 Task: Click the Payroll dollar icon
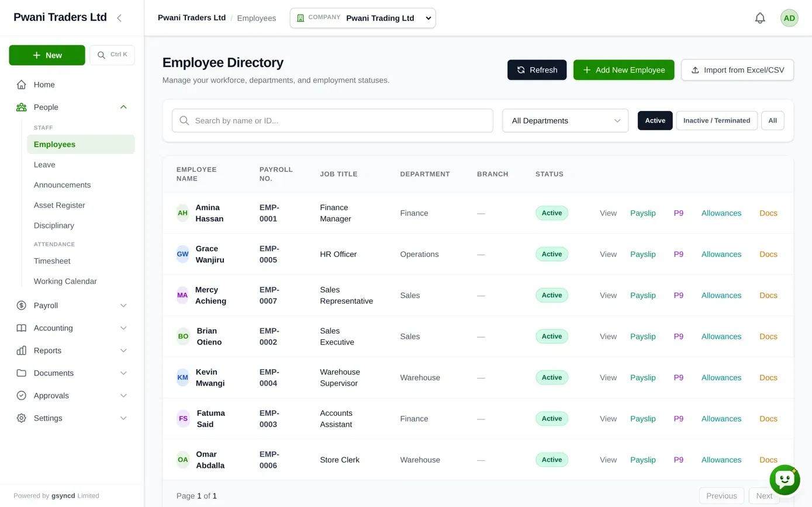22,305
